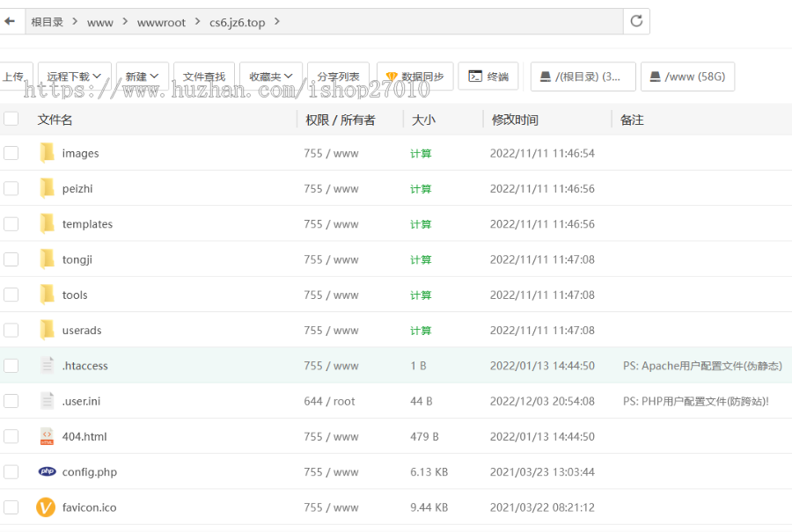The height and width of the screenshot is (532, 792).
Task: Check the .user.ini row checkbox
Action: click(11, 401)
